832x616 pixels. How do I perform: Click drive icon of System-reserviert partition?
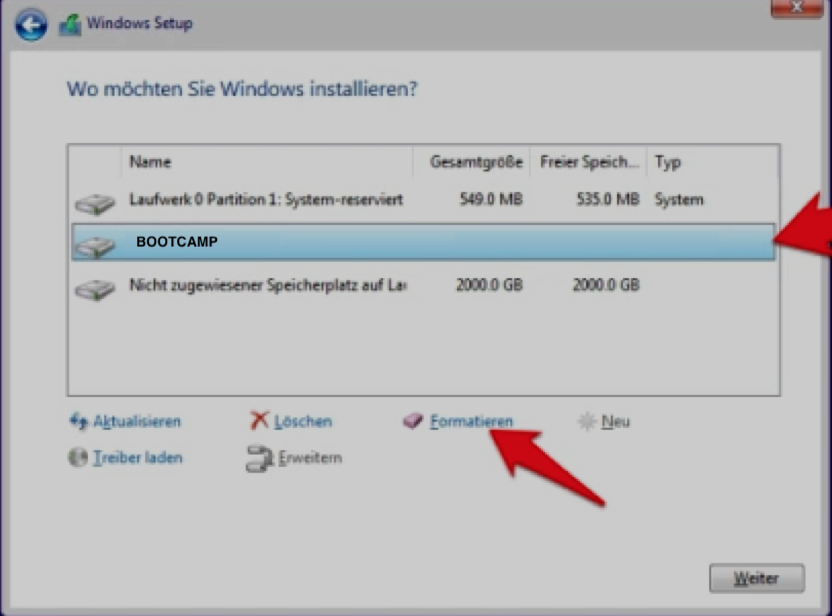(x=95, y=204)
